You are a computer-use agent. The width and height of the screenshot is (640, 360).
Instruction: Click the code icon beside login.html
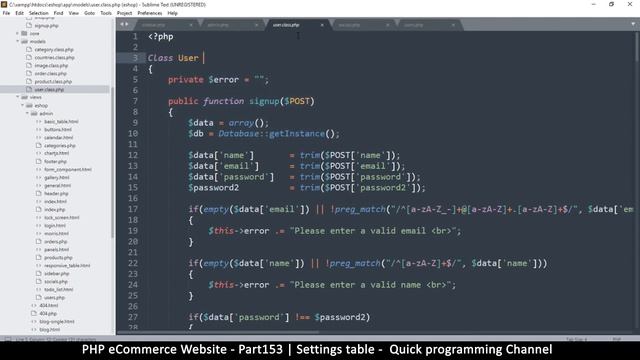tap(39, 225)
